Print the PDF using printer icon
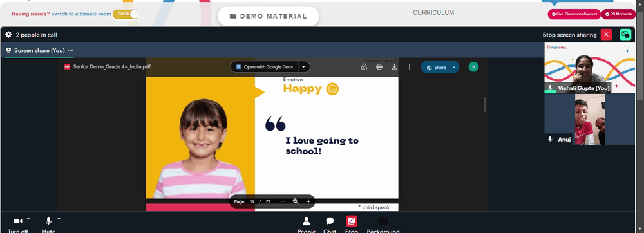 point(379,67)
